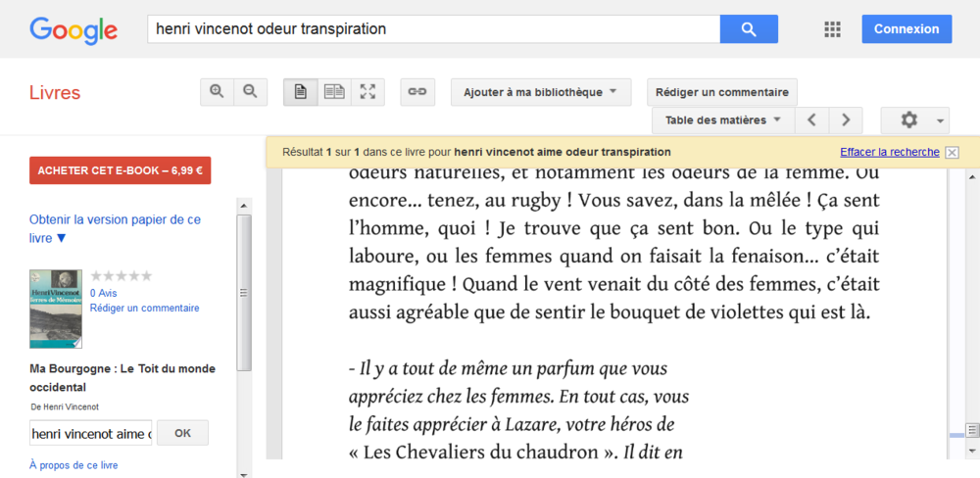Screen dimensions: 980x478
Task: Click the link icon button
Action: coord(417,92)
